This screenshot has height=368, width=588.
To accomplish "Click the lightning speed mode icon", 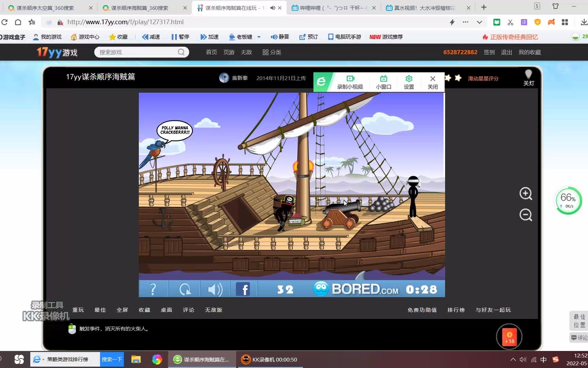I will pyautogui.click(x=452, y=22).
